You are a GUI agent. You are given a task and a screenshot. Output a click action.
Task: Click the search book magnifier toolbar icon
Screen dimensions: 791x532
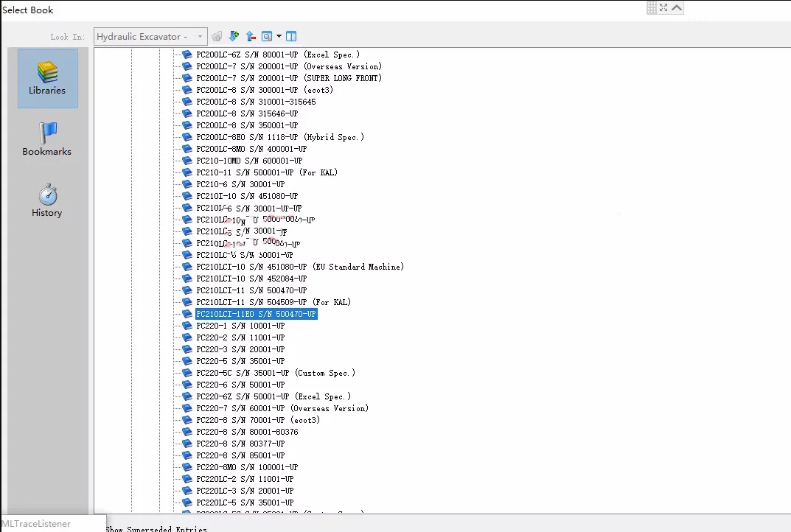pos(267,36)
